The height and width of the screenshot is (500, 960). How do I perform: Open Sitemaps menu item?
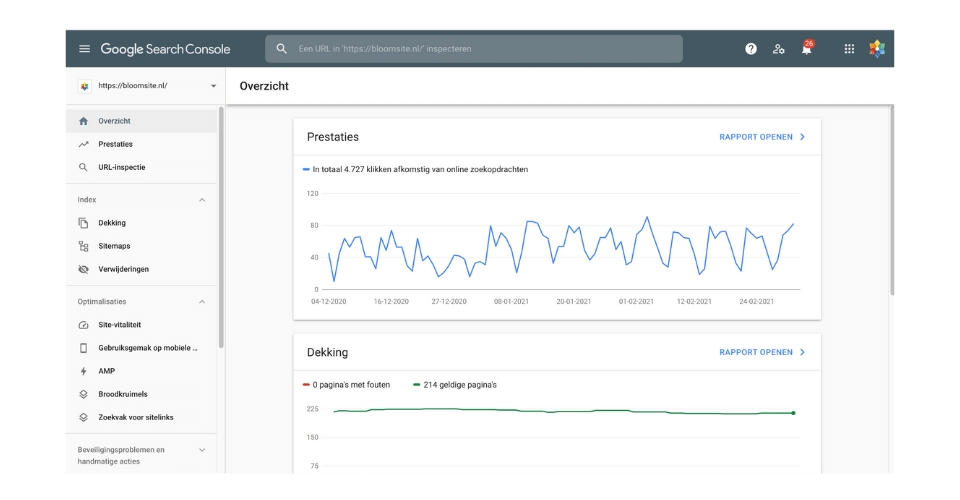(x=141, y=246)
